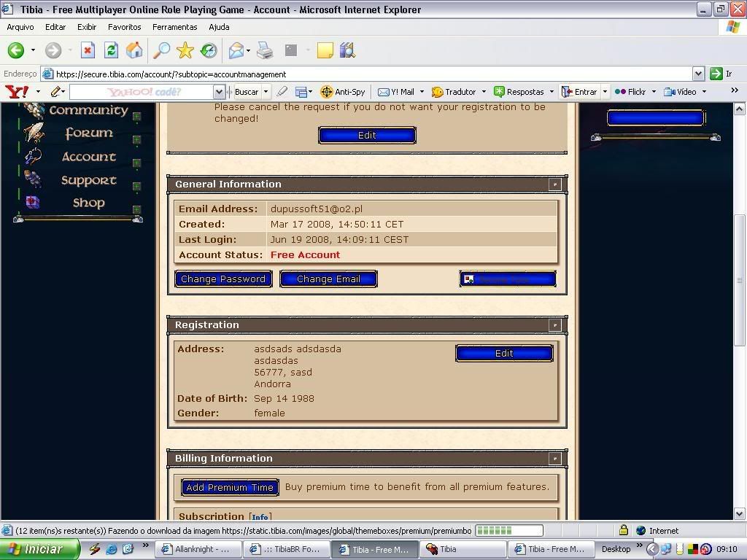Click the Refresh page icon
Screen dimensions: 747x560
click(x=111, y=50)
